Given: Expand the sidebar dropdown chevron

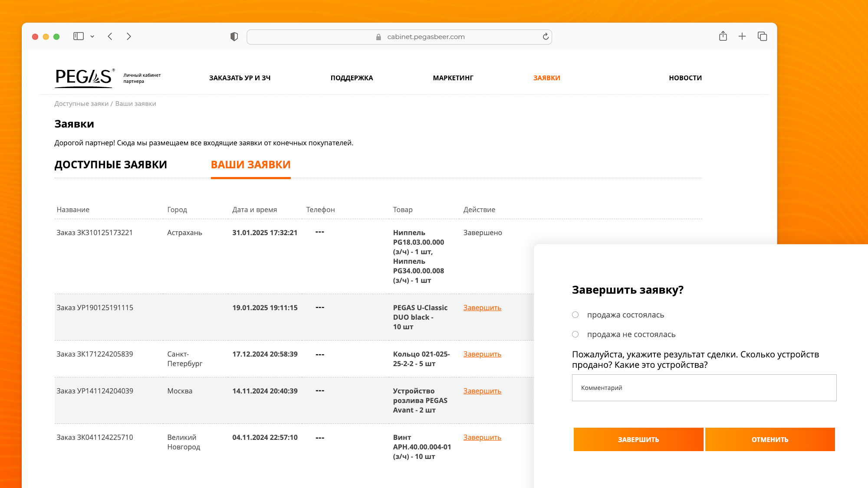Looking at the screenshot, I should point(92,37).
